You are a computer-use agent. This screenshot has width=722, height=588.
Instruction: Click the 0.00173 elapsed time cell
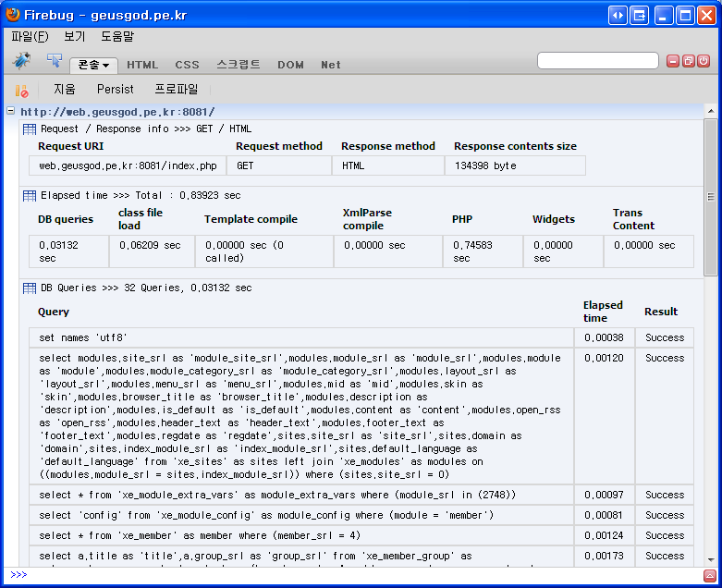pos(604,557)
